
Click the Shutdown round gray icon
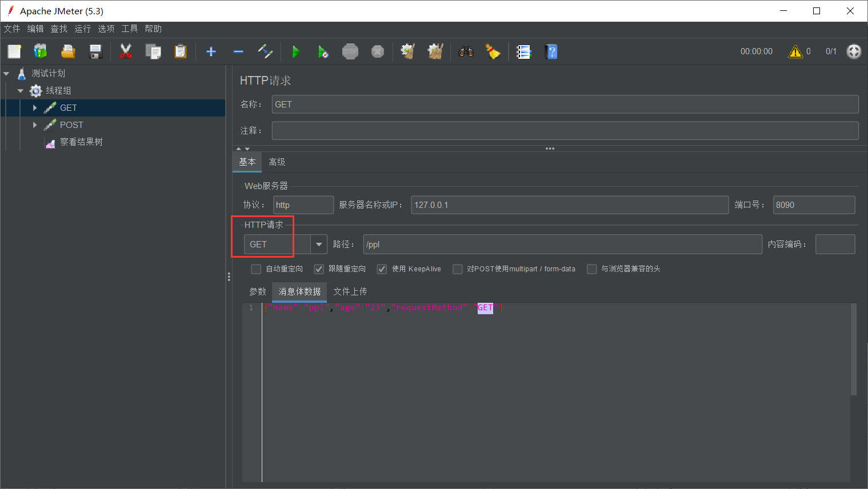(x=378, y=51)
